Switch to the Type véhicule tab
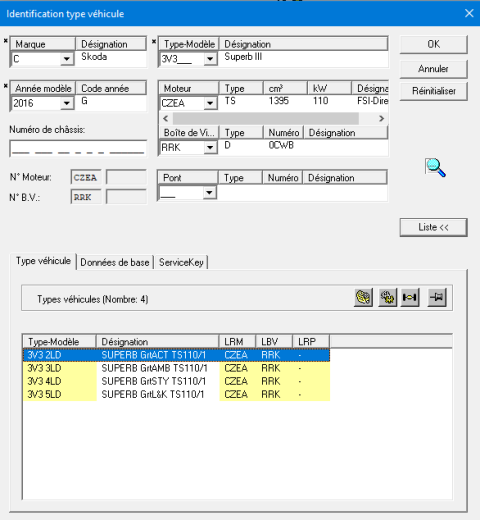 click(x=43, y=261)
